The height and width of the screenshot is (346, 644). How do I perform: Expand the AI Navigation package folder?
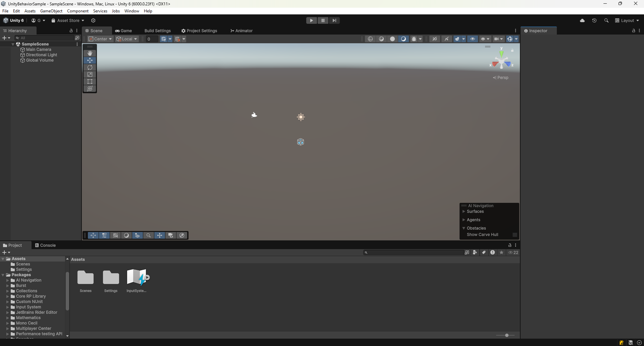pos(8,280)
